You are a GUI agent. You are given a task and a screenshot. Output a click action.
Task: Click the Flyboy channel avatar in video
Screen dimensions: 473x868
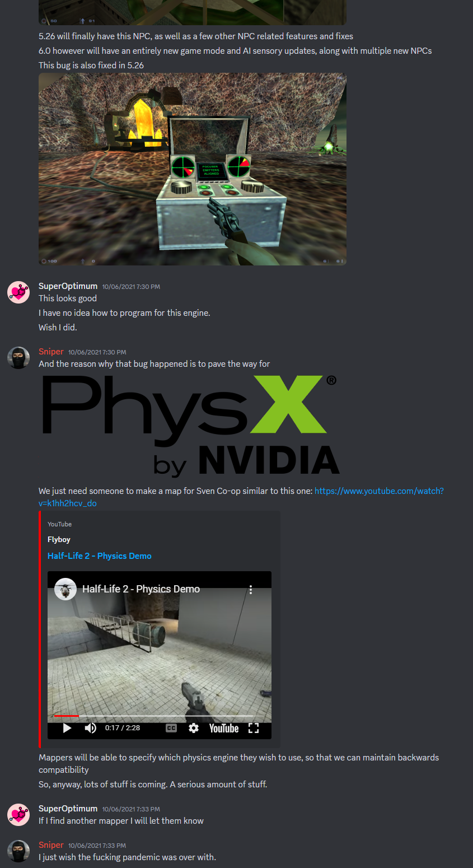tap(65, 589)
